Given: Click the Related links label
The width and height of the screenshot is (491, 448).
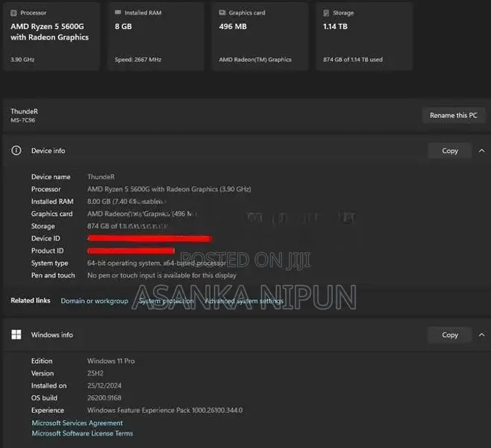Looking at the screenshot, I should click(31, 300).
